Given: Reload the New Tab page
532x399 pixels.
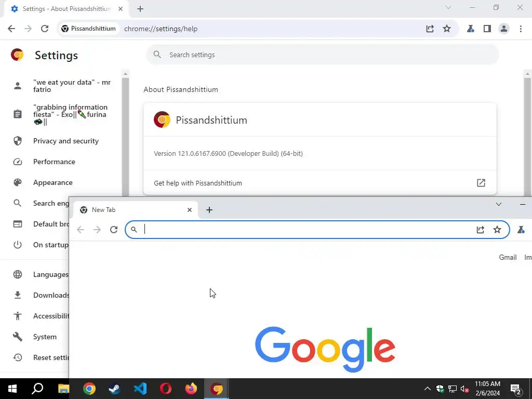Looking at the screenshot, I should [x=114, y=230].
